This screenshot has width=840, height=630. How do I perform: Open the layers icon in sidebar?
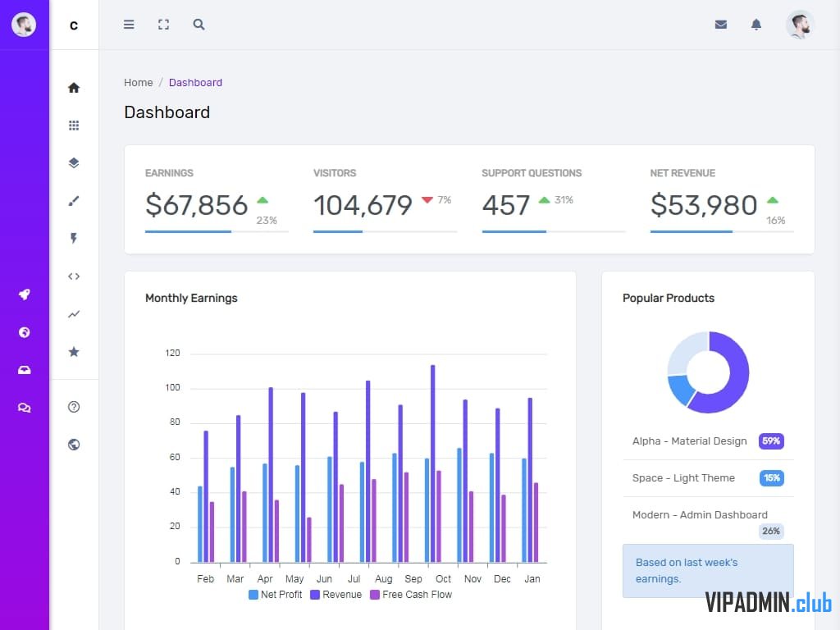[x=74, y=163]
